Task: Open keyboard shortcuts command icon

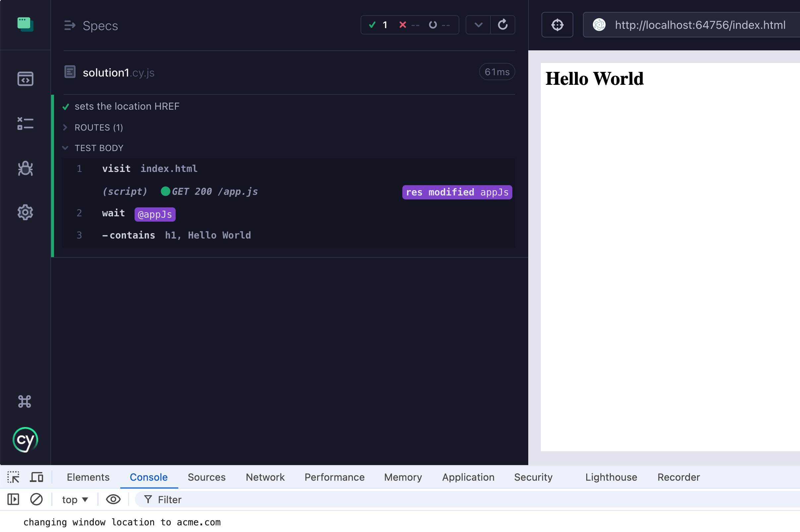Action: click(x=25, y=401)
